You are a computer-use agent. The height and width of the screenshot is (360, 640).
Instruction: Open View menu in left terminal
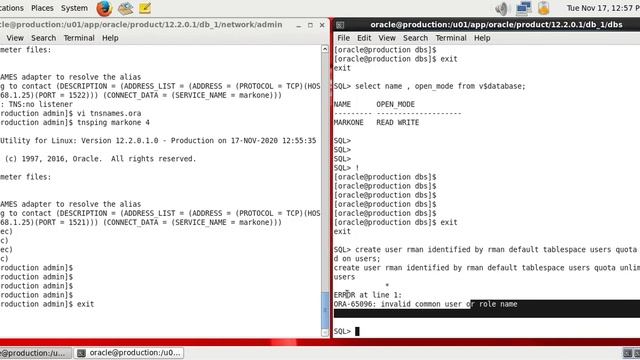[x=15, y=38]
